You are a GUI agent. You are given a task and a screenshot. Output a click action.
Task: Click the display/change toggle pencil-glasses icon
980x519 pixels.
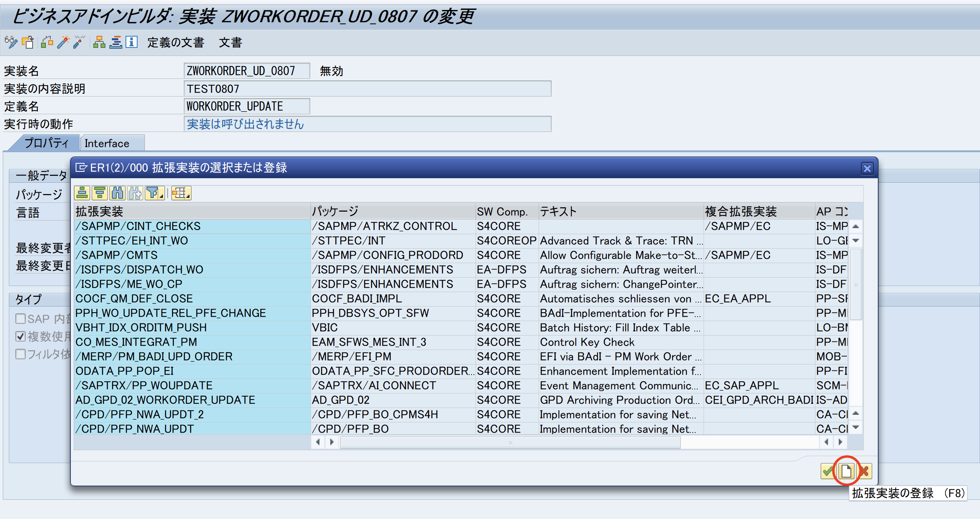pos(11,42)
